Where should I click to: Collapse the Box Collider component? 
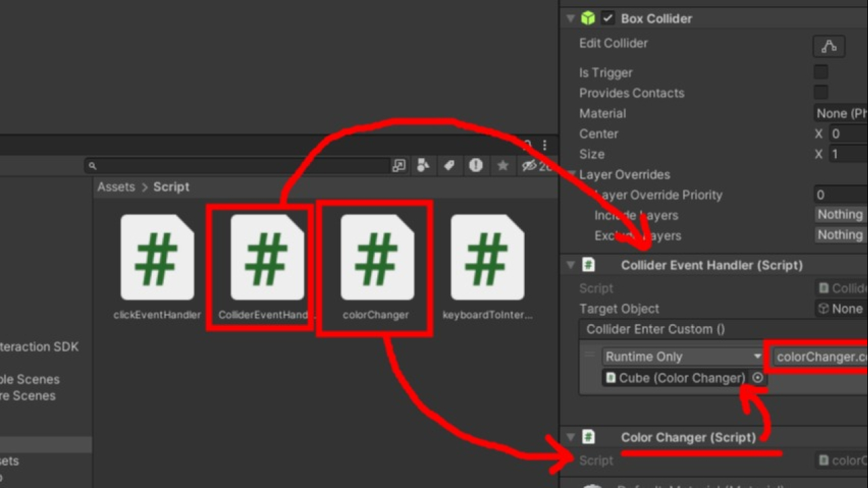[x=570, y=18]
